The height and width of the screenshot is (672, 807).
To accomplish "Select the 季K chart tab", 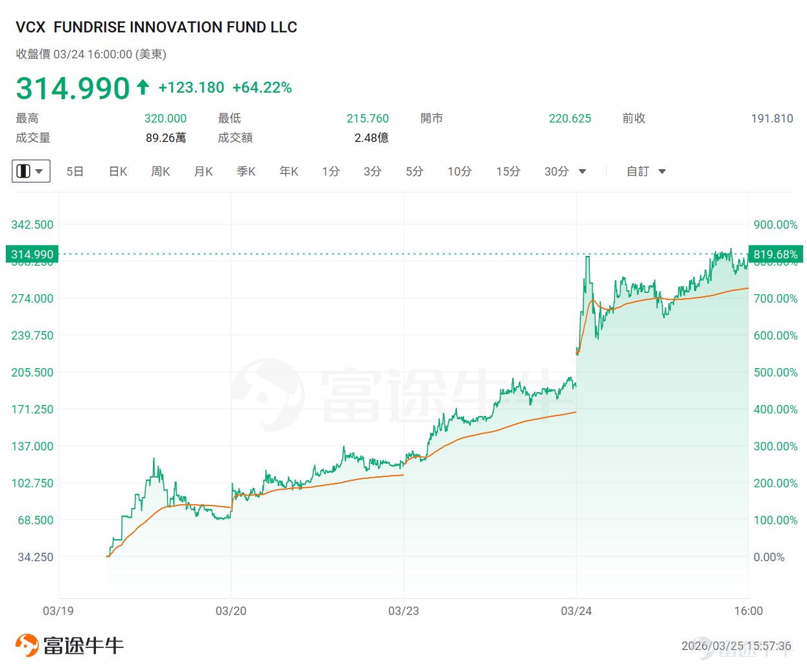I will (246, 171).
